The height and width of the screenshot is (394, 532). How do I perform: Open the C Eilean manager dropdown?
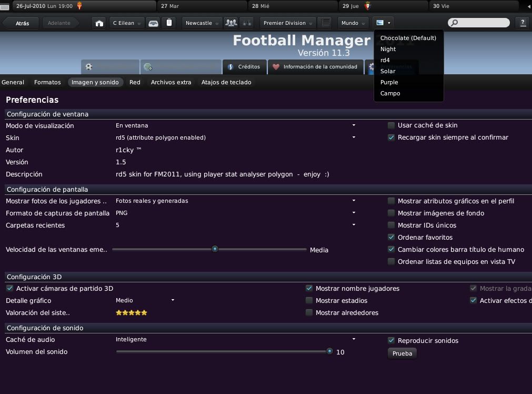click(x=126, y=23)
